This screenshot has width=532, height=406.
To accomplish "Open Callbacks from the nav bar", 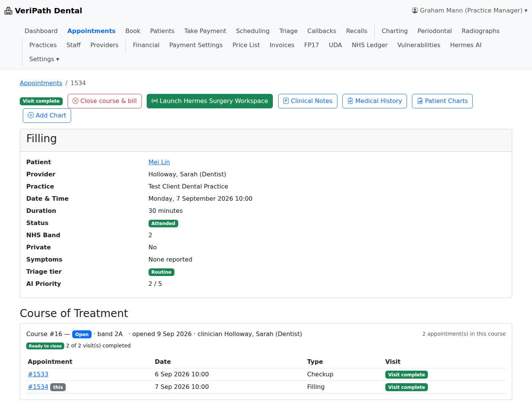I will 322,31.
